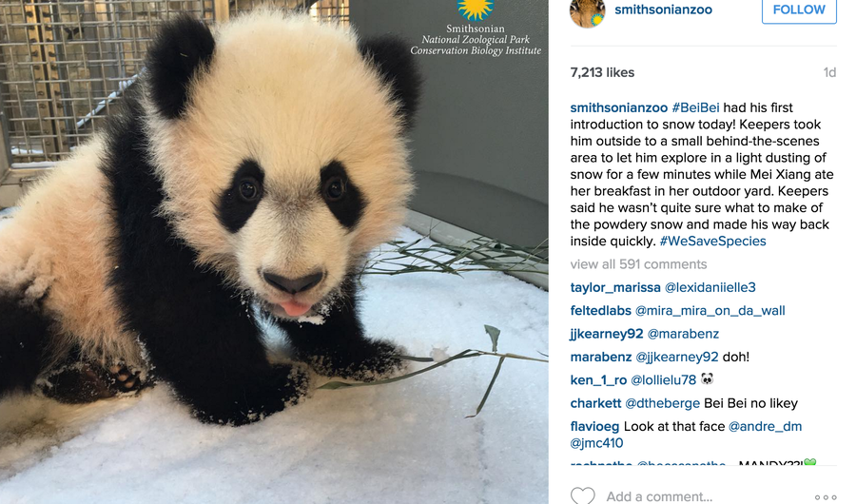856x504 pixels.
Task: Like the post with the heart icon
Action: click(x=582, y=495)
